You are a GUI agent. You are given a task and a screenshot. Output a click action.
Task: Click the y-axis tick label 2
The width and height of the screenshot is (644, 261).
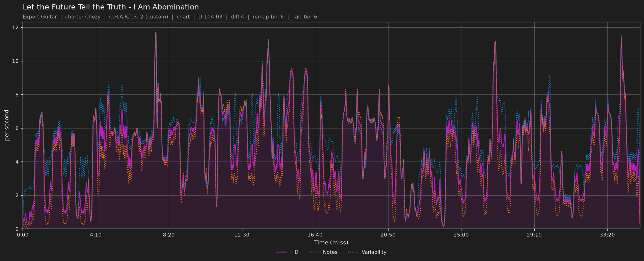point(17,195)
